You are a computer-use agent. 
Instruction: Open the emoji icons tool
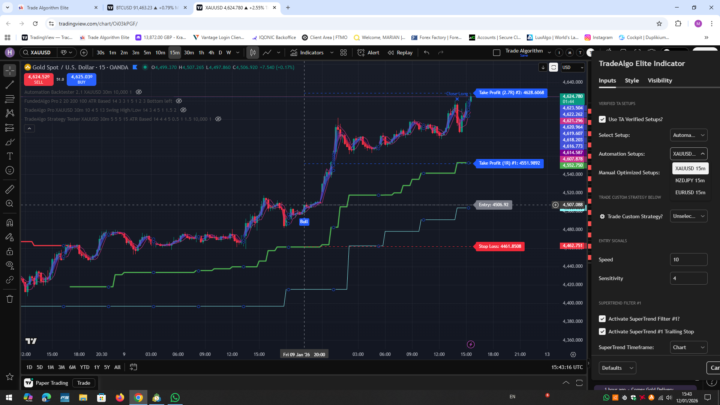click(x=10, y=170)
